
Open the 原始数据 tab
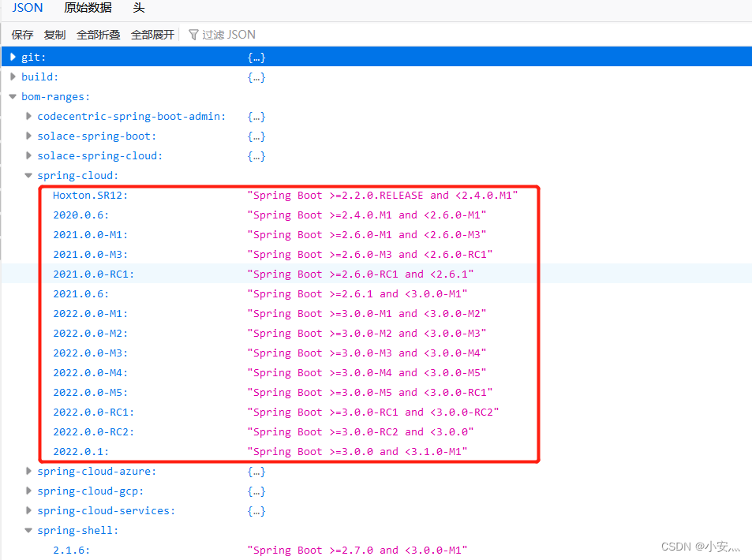coord(88,8)
